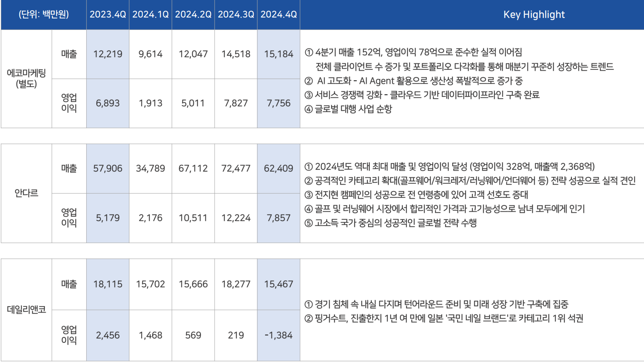This screenshot has width=644, height=362.
Task: Click the value 219
Action: click(236, 335)
